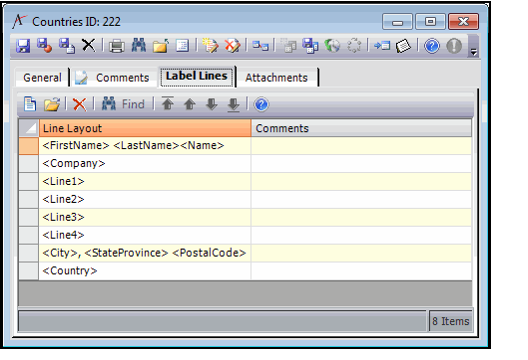Image resolution: width=528 pixels, height=360 pixels.
Task: Click the yellow folder Open record icon
Action: (x=161, y=46)
